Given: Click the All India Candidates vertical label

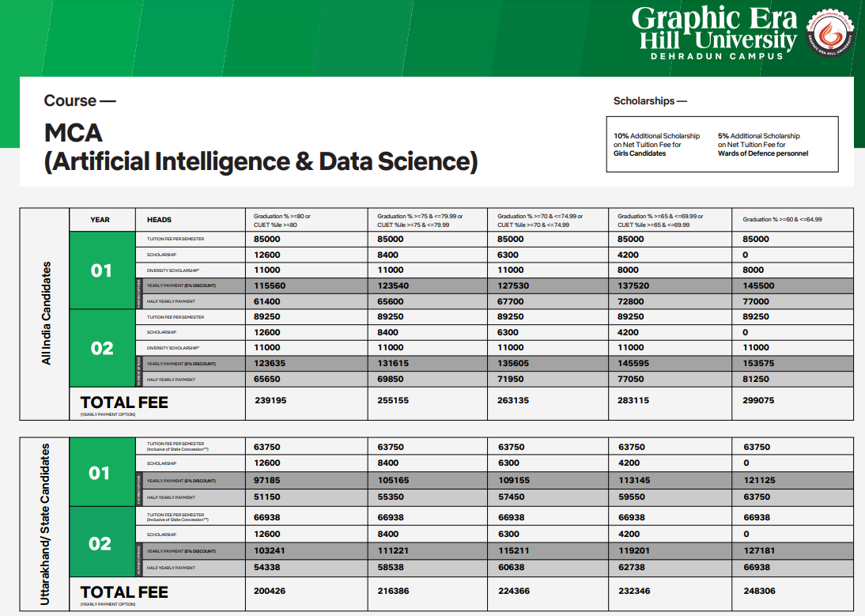Looking at the screenshot, I should 46,313.
